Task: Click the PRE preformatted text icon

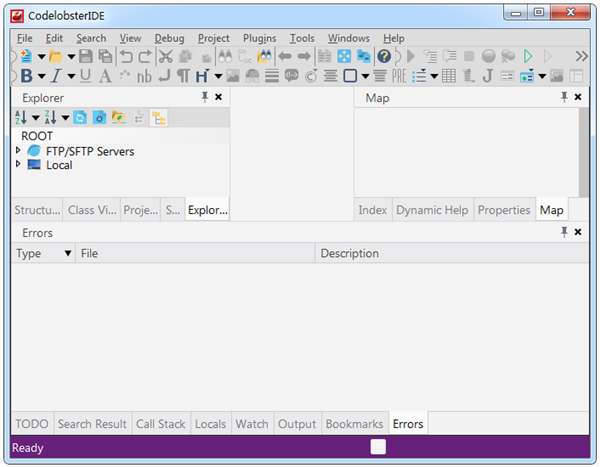Action: [399, 76]
